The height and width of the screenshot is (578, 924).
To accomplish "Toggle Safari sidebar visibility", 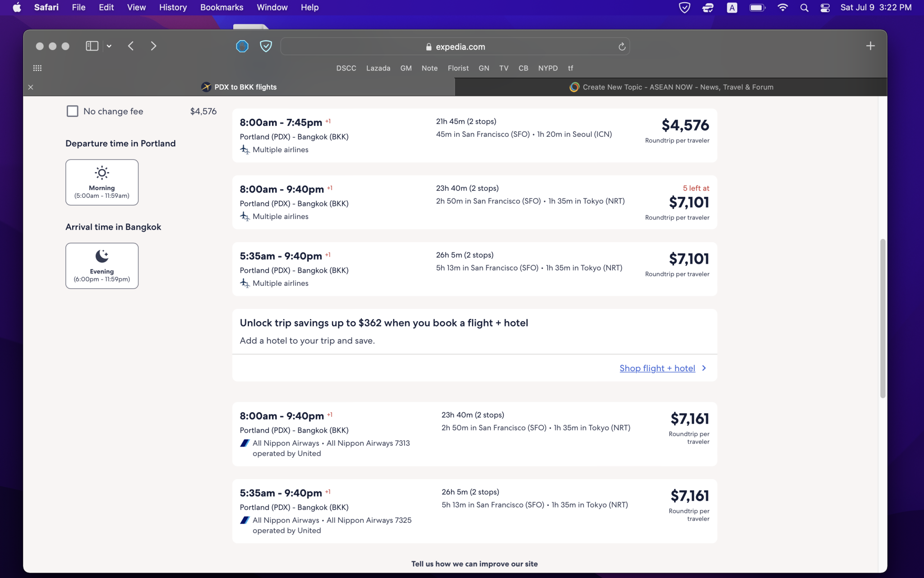I will [x=92, y=46].
